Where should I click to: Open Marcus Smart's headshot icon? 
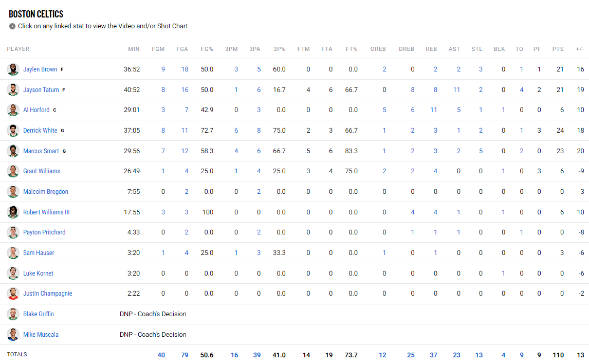tap(13, 151)
